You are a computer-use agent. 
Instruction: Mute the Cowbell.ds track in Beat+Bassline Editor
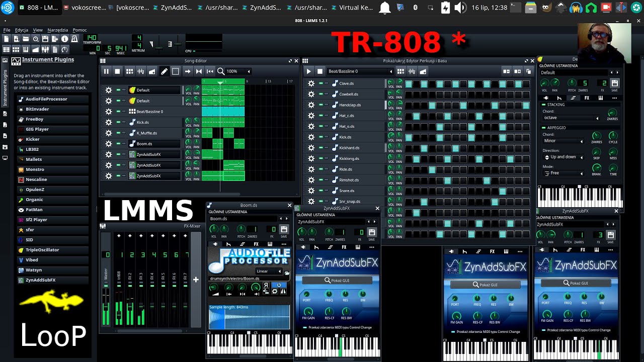320,94
